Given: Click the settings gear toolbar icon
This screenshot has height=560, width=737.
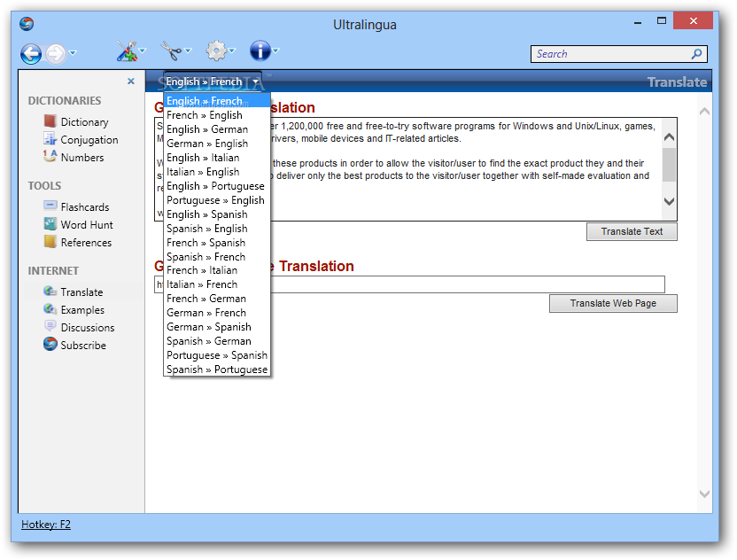Looking at the screenshot, I should click(x=216, y=51).
